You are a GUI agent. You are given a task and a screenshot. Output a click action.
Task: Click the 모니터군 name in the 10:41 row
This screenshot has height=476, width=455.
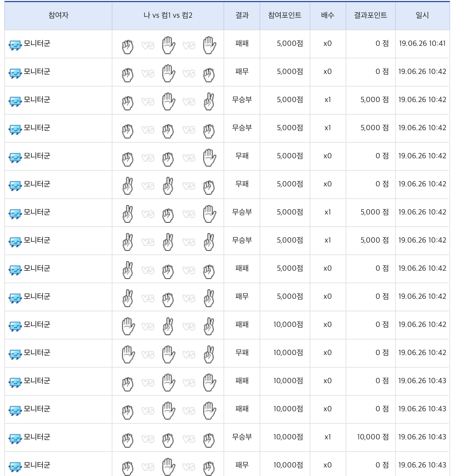37,43
